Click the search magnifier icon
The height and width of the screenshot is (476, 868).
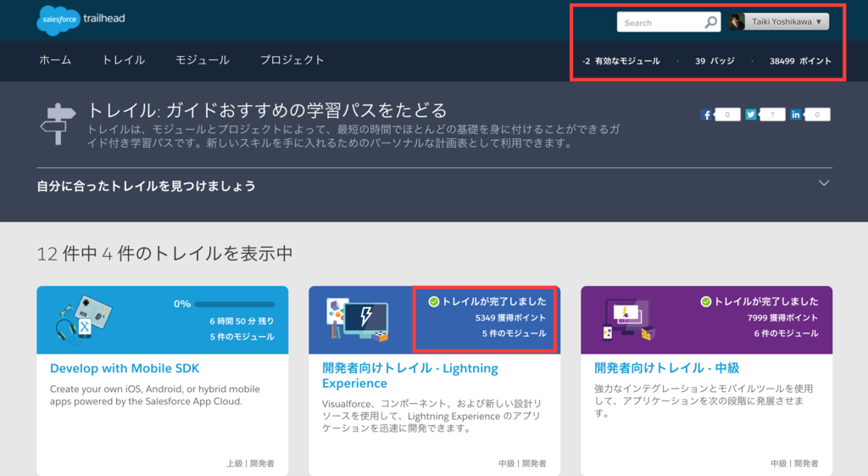711,22
